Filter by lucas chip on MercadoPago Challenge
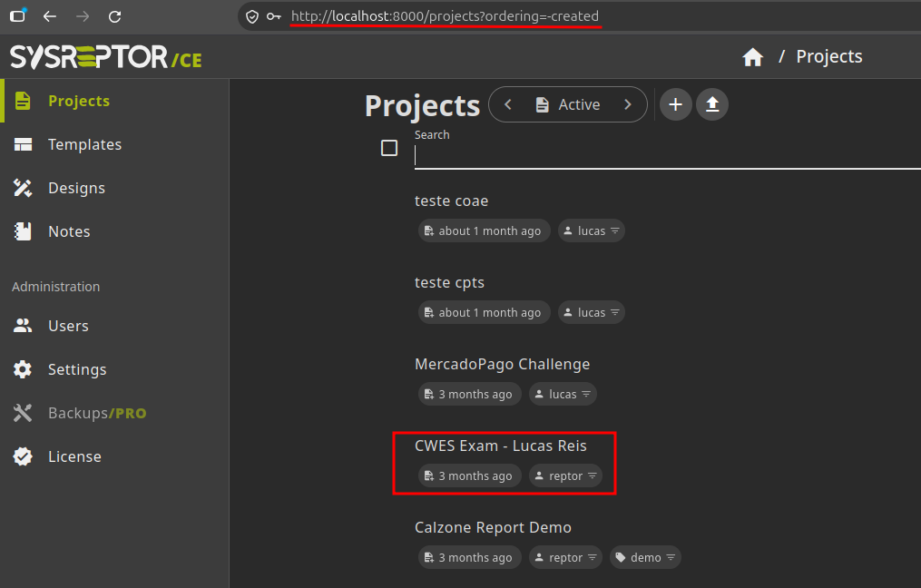The image size is (921, 588). click(x=563, y=394)
